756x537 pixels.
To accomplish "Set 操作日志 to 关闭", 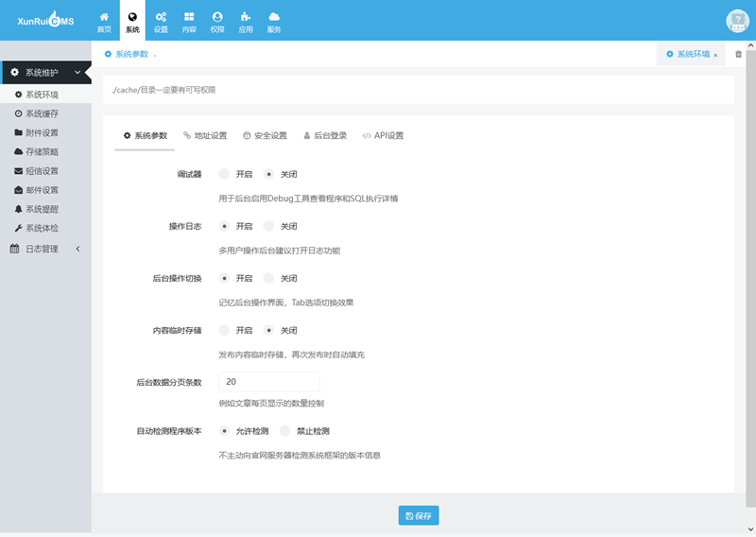I will click(269, 226).
